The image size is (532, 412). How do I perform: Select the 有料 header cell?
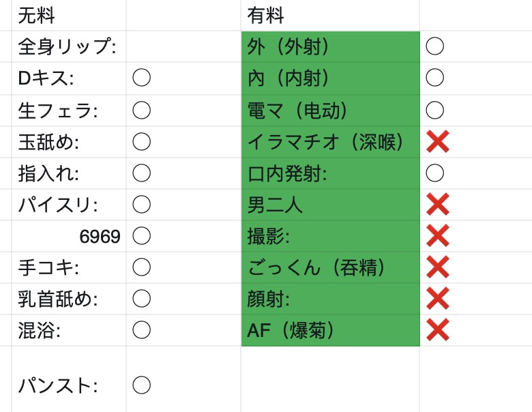[330, 15]
